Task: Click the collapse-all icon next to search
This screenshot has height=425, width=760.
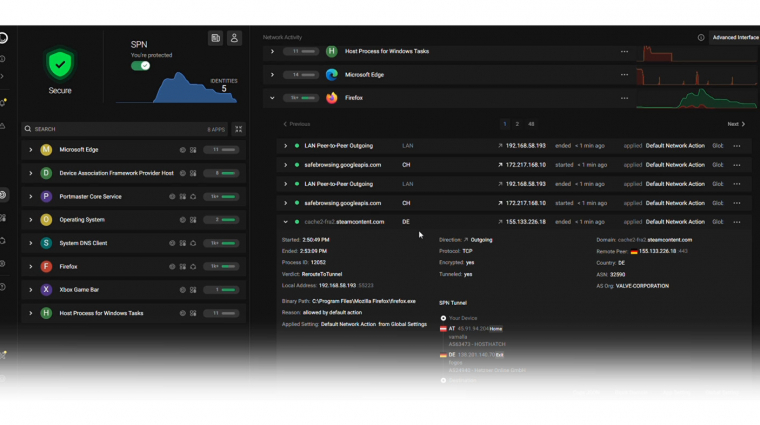Action: [x=238, y=129]
